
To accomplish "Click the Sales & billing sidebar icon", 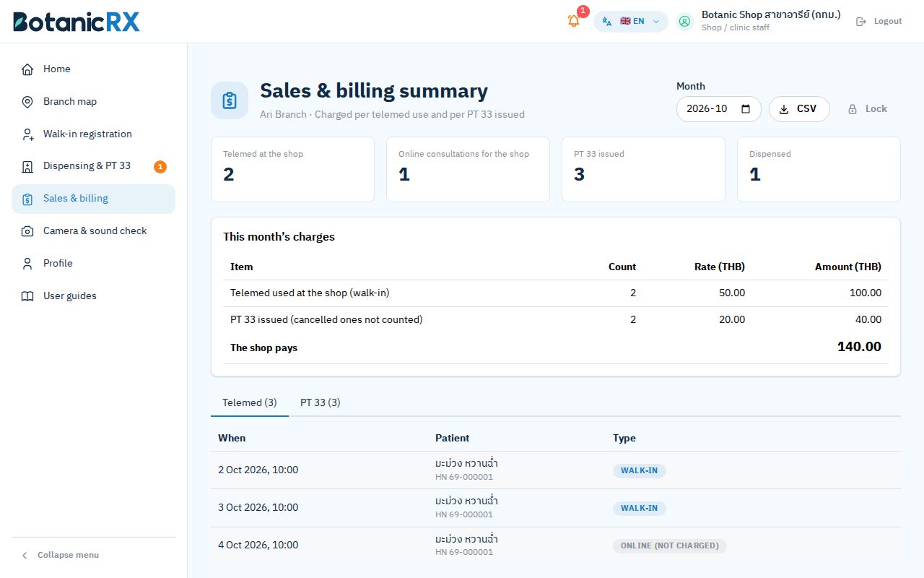I will pos(27,199).
